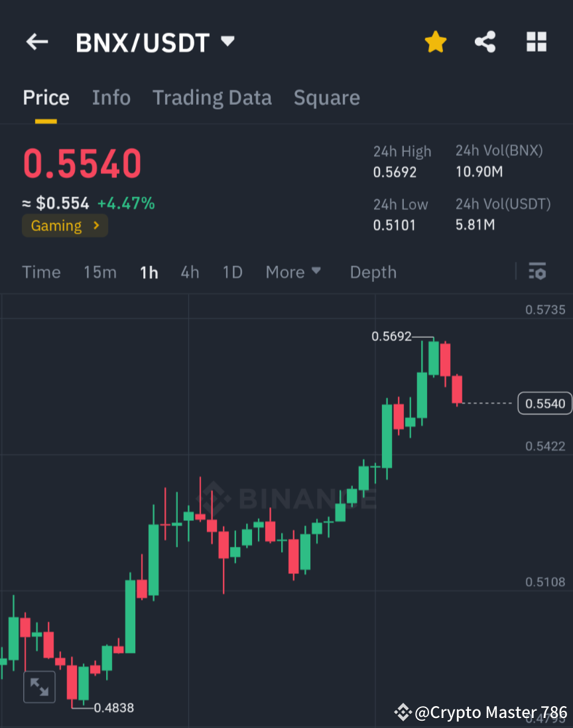
Task: Tap the back arrow to exit chart
Action: click(x=36, y=41)
